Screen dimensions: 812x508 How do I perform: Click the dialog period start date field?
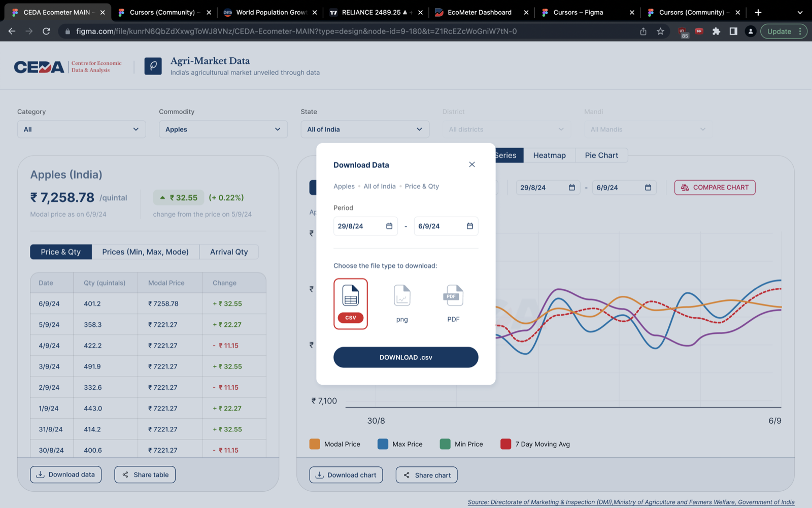click(x=365, y=226)
